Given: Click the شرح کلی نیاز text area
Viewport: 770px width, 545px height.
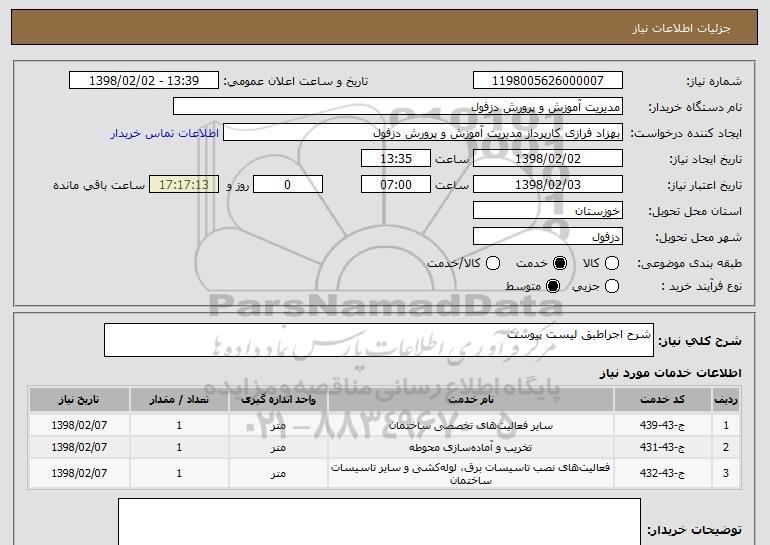Looking at the screenshot, I should pyautogui.click(x=379, y=340).
